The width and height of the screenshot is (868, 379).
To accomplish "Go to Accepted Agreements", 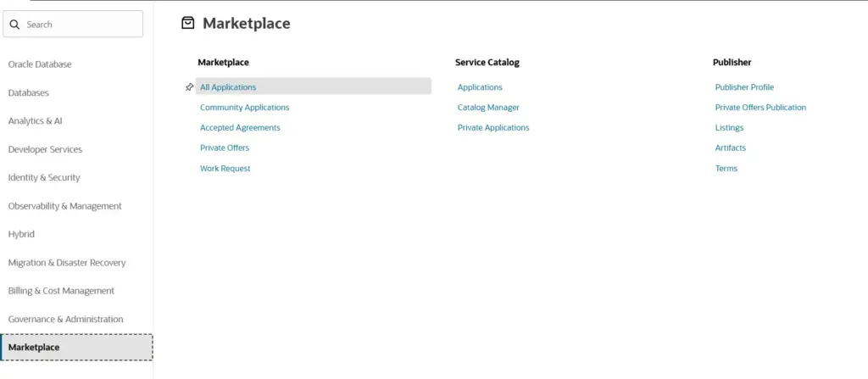I will point(240,127).
